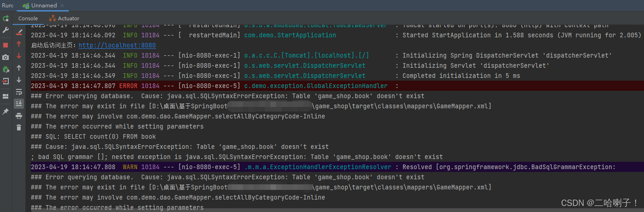Clear console output with trash icon
The width and height of the screenshot is (644, 212).
coord(19,127)
